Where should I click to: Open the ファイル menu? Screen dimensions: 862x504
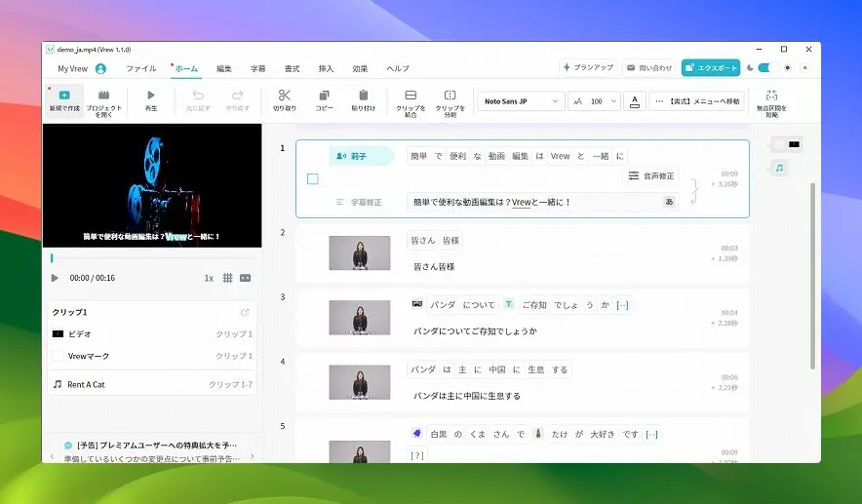tap(141, 68)
